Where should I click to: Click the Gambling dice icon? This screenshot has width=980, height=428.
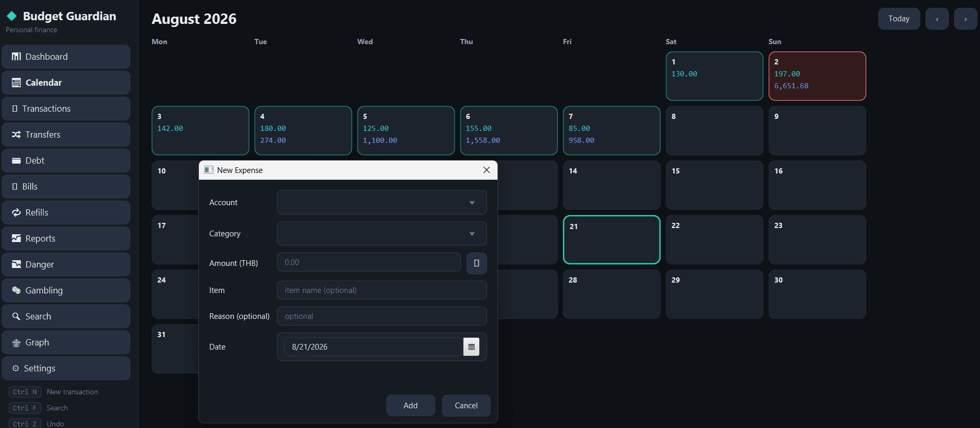[x=16, y=290]
